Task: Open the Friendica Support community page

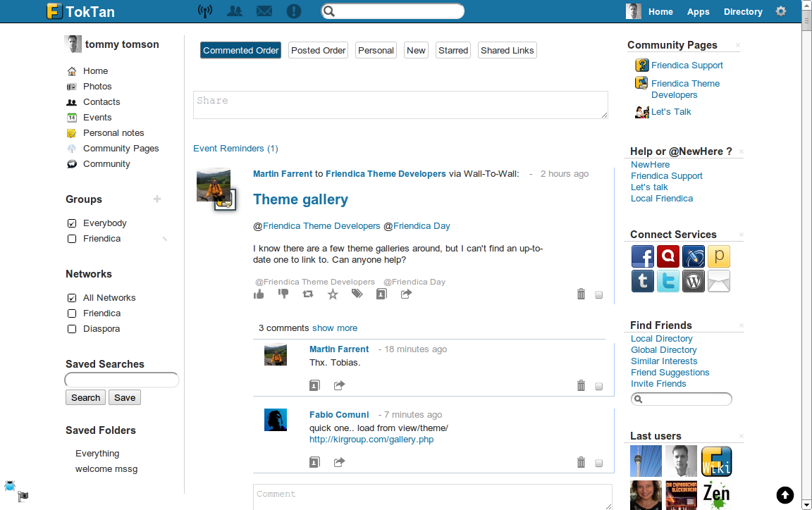Action: [x=687, y=66]
